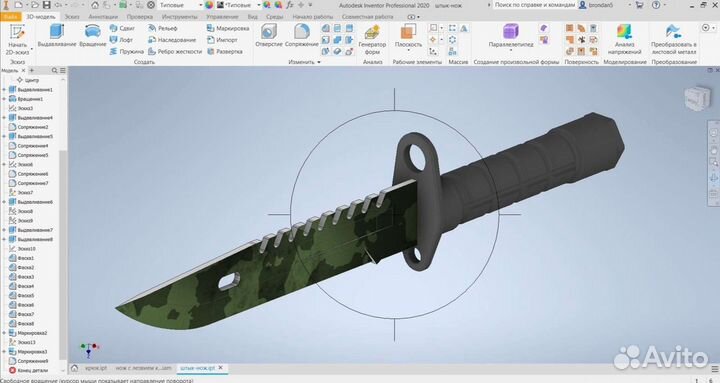720x383 pixels.
Task: Start a new 2D sketch
Action: pyautogui.click(x=17, y=39)
